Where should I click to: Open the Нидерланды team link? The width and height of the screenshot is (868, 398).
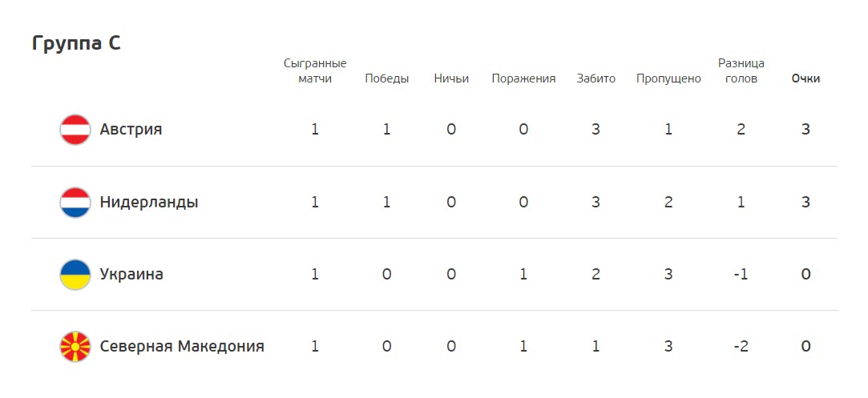(x=149, y=203)
